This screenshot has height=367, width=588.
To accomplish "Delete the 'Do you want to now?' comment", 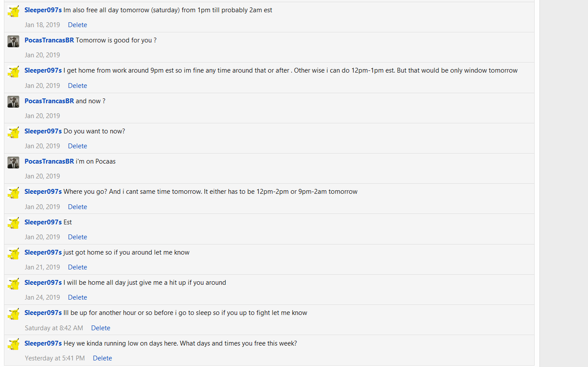I will click(x=77, y=146).
